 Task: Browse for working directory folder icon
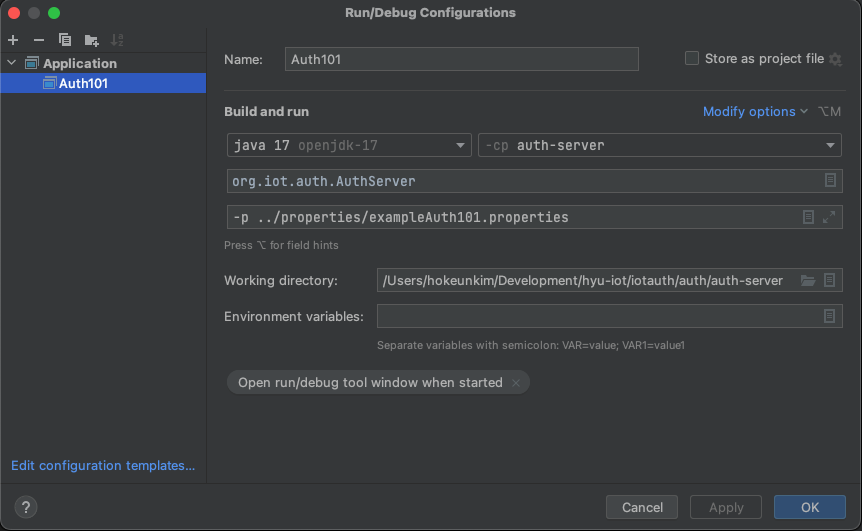click(808, 280)
